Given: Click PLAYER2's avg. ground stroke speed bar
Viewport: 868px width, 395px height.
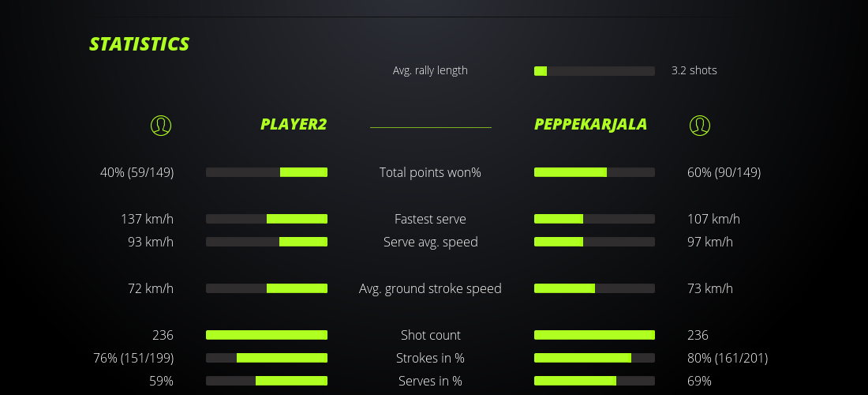Looking at the screenshot, I should [x=267, y=288].
